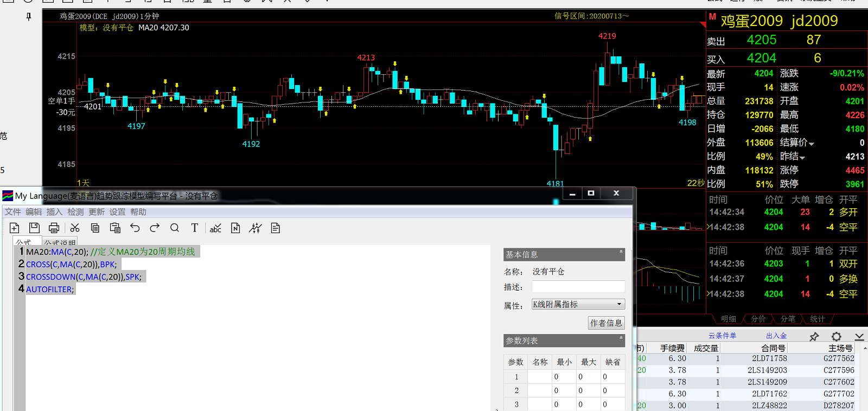Expand the 结算价 dropdown arrow
Screen dimensions: 868x411
pos(812,144)
